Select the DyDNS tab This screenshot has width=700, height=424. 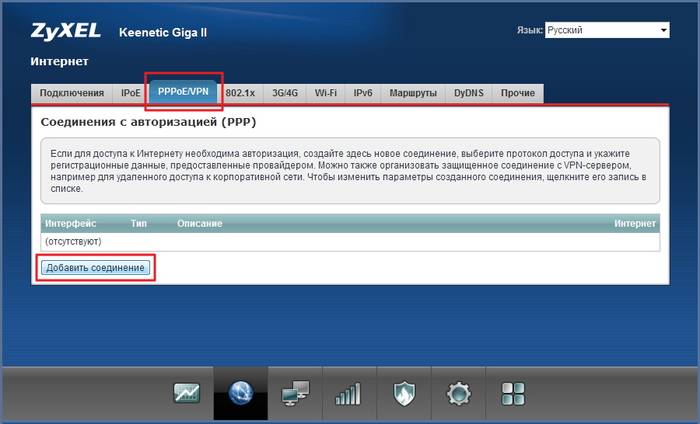468,93
